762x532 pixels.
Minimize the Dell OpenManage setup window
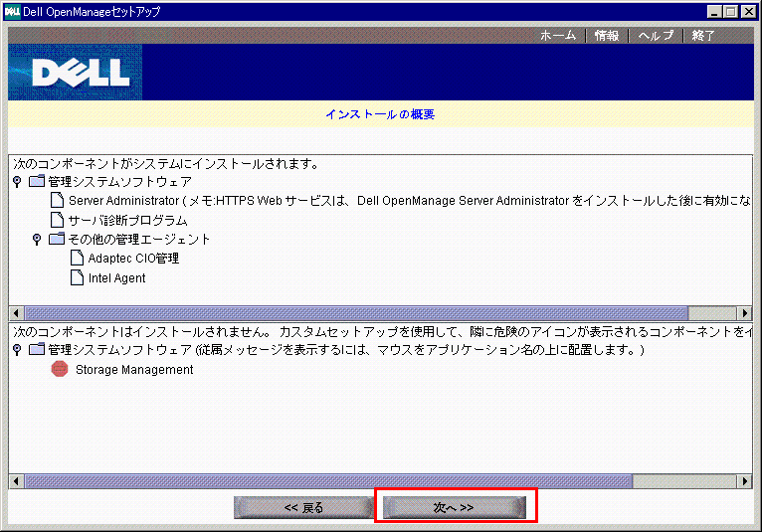point(714,12)
